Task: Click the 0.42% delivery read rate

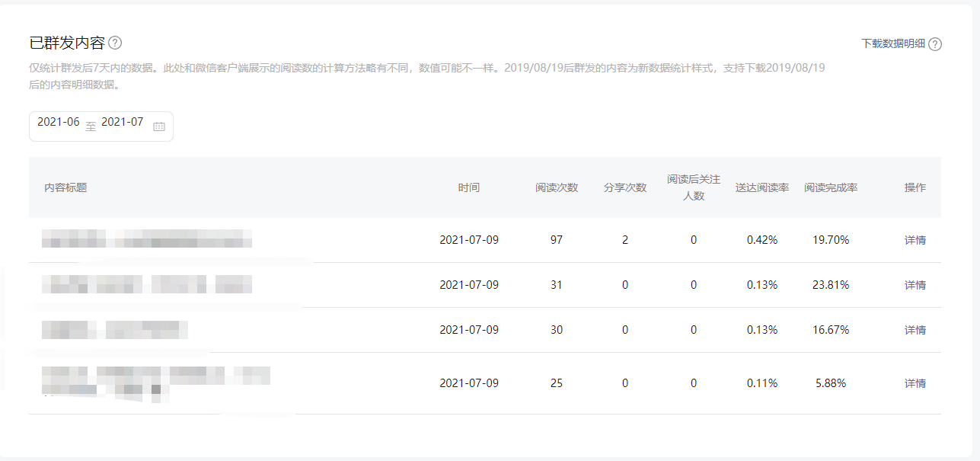Action: pyautogui.click(x=762, y=240)
